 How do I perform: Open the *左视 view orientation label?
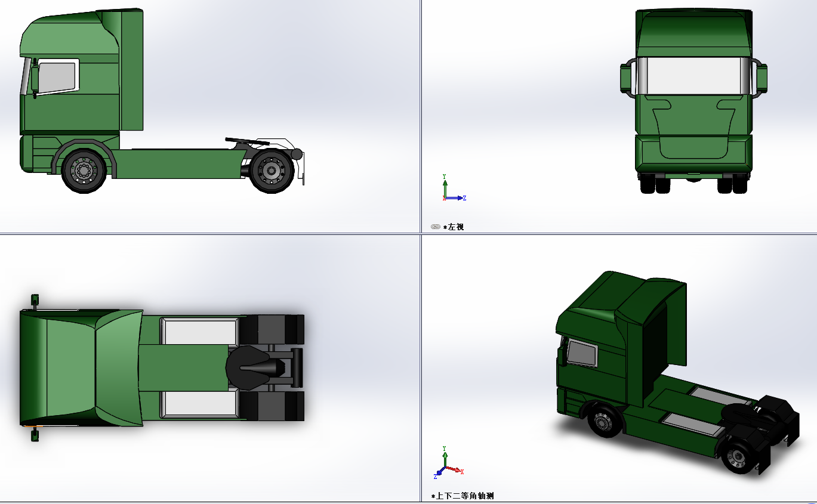click(x=453, y=227)
